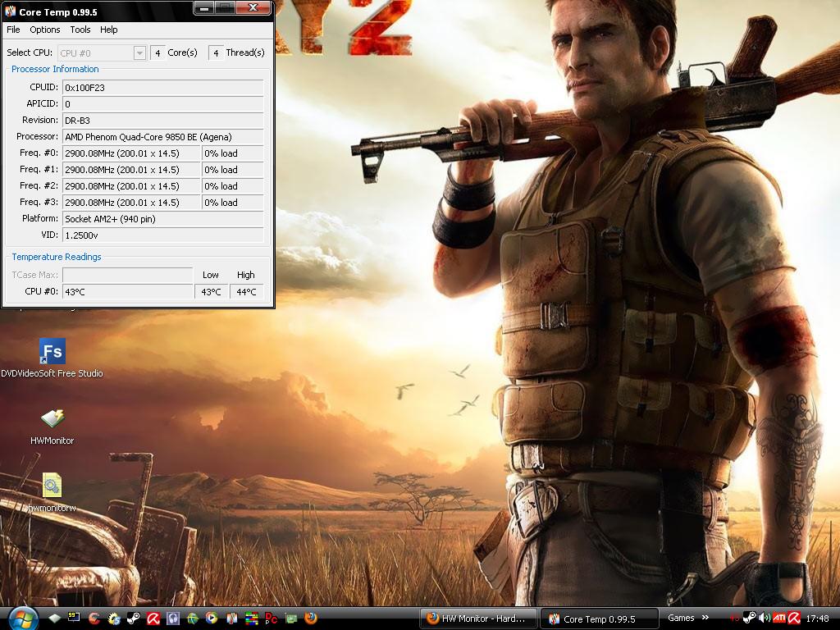Screen dimensions: 840x630
Task: Launch Avira antivirus from the quick launch bar
Action: 153,619
